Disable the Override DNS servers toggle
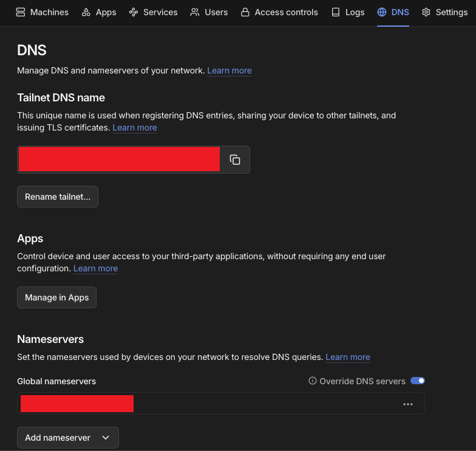 [418, 381]
